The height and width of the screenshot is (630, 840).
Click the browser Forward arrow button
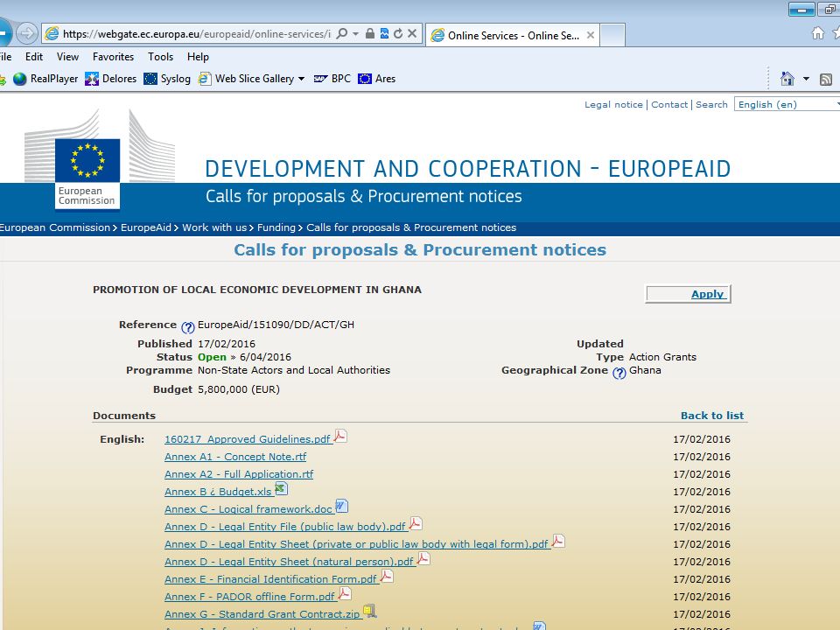26,34
